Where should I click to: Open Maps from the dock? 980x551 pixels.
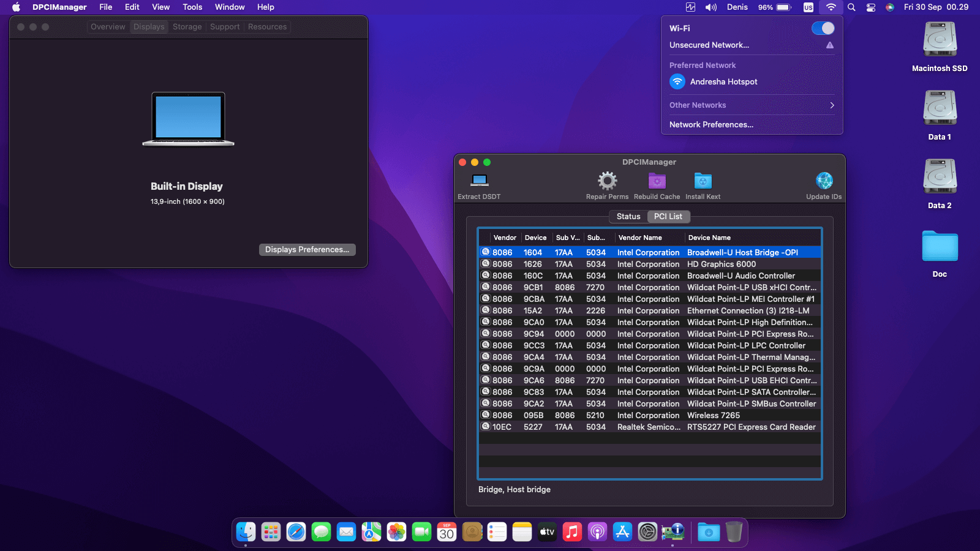click(371, 532)
